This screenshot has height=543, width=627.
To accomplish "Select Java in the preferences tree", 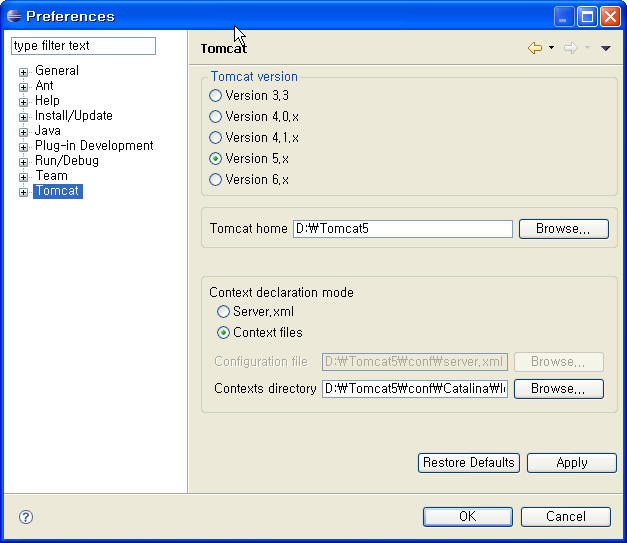I will (48, 130).
